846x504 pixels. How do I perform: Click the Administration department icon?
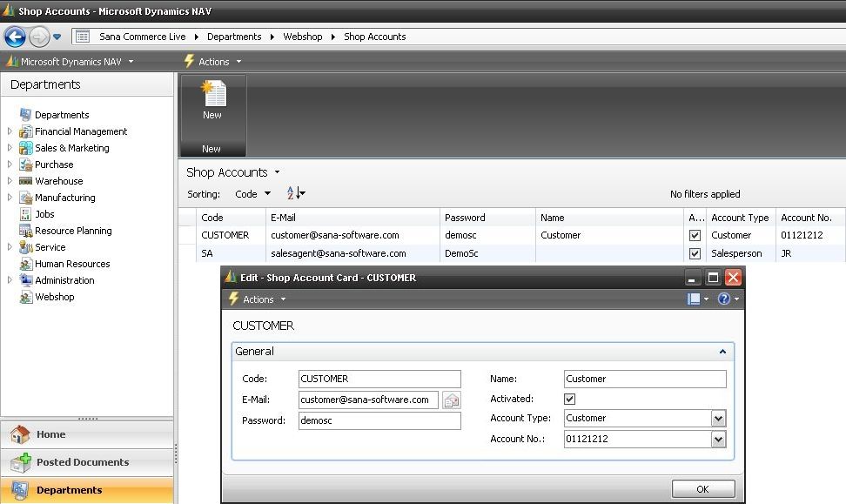(25, 280)
